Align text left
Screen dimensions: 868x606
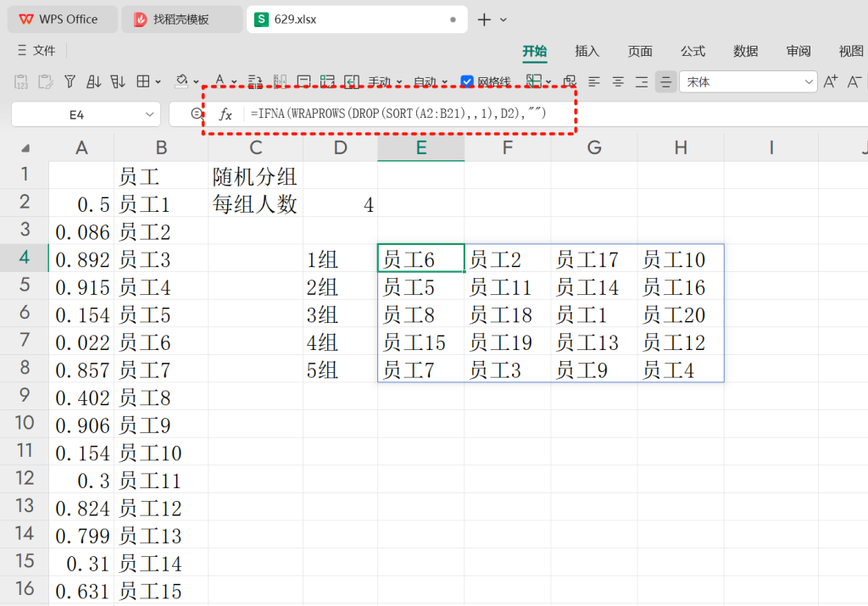click(594, 82)
